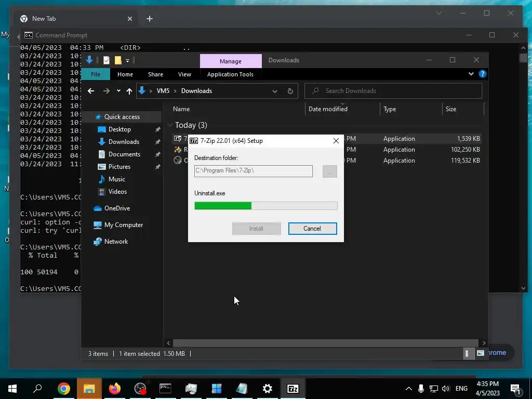The image size is (532, 399).
Task: Collapse the ribbon with the chevron
Action: pyautogui.click(x=471, y=74)
